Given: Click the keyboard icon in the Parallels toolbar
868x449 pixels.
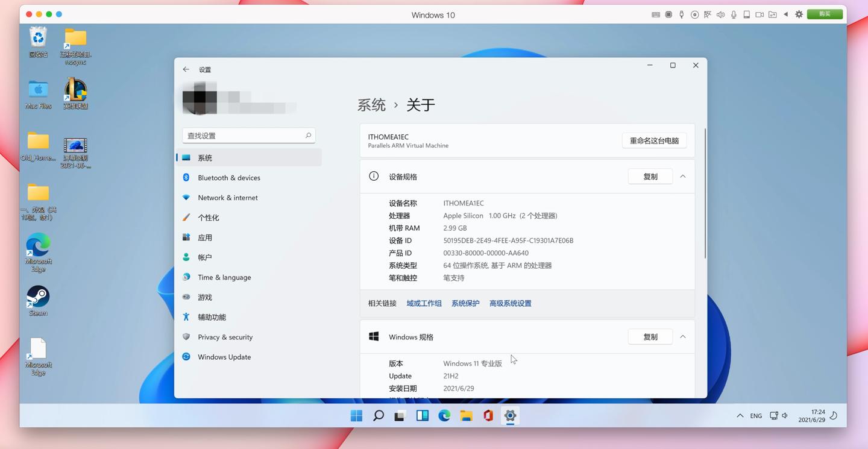Looking at the screenshot, I should [x=656, y=14].
